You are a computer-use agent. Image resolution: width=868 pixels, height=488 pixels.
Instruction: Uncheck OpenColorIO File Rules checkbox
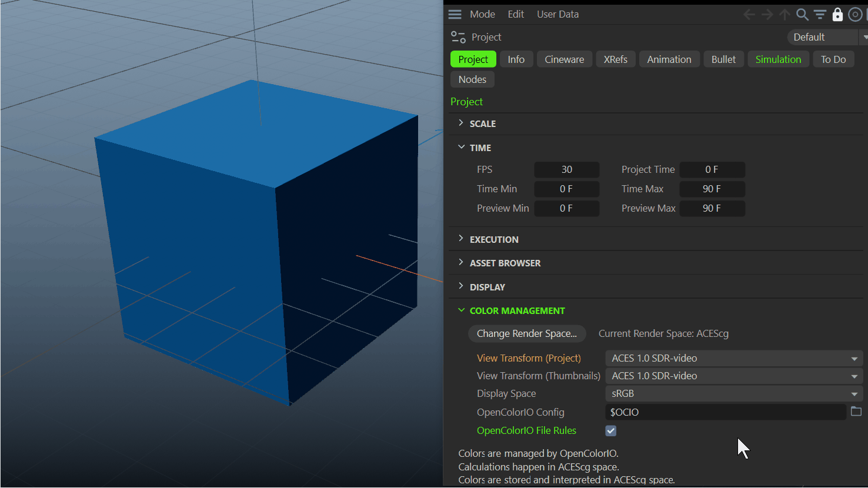coord(611,431)
